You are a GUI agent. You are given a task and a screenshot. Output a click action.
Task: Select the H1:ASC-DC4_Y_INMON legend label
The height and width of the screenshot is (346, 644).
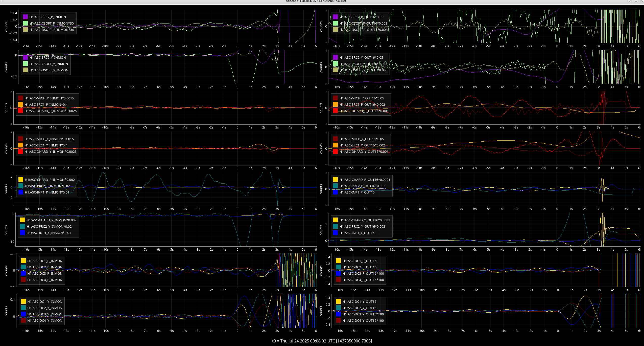coord(45,320)
